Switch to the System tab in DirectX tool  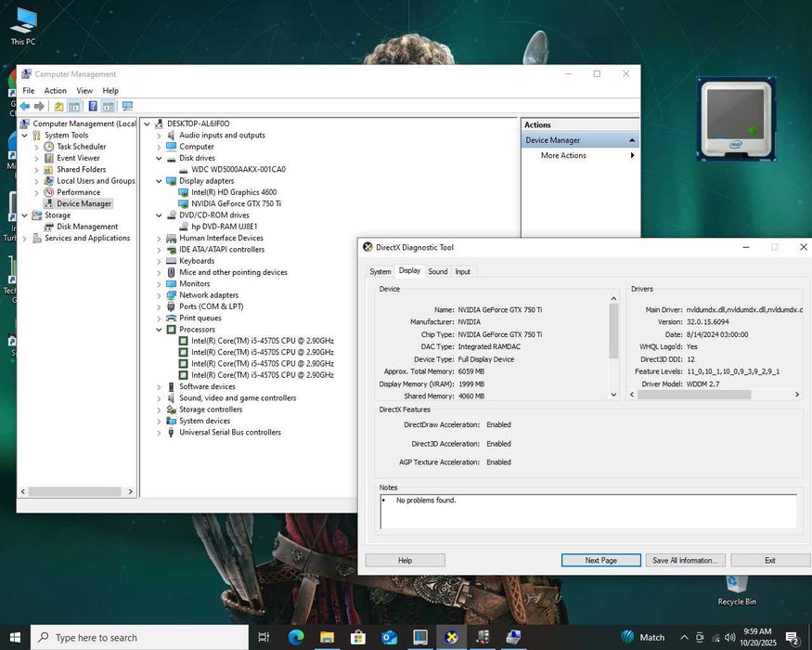380,272
